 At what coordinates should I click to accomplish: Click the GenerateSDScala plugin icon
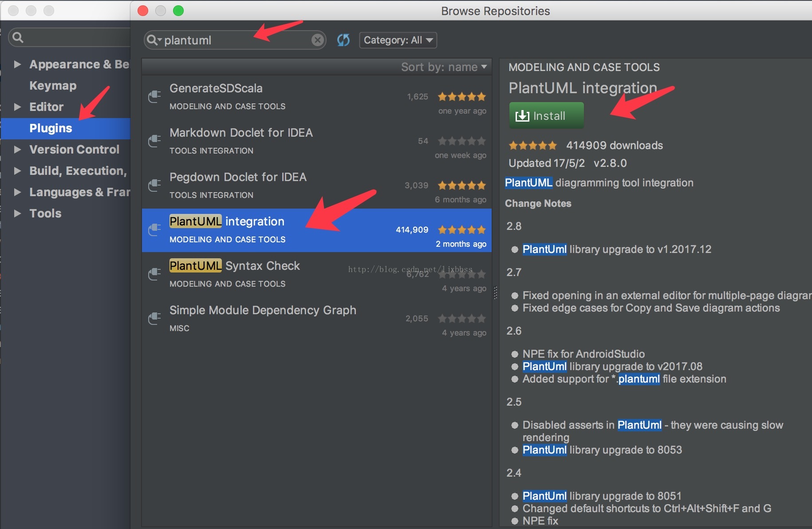click(154, 96)
